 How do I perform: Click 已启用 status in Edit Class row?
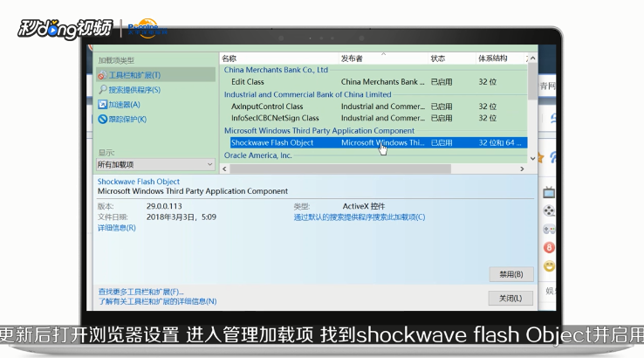(x=442, y=82)
